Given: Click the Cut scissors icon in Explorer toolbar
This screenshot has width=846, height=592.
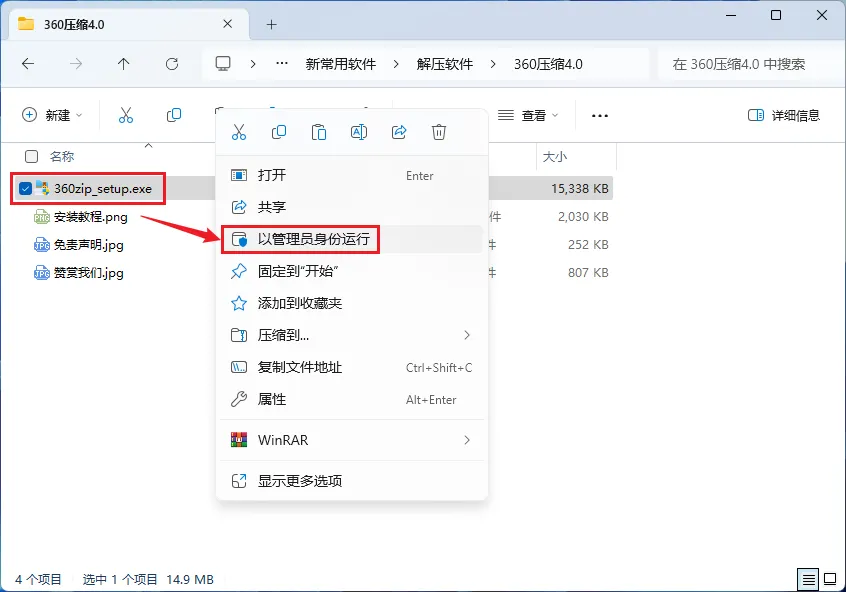Looking at the screenshot, I should [x=126, y=115].
